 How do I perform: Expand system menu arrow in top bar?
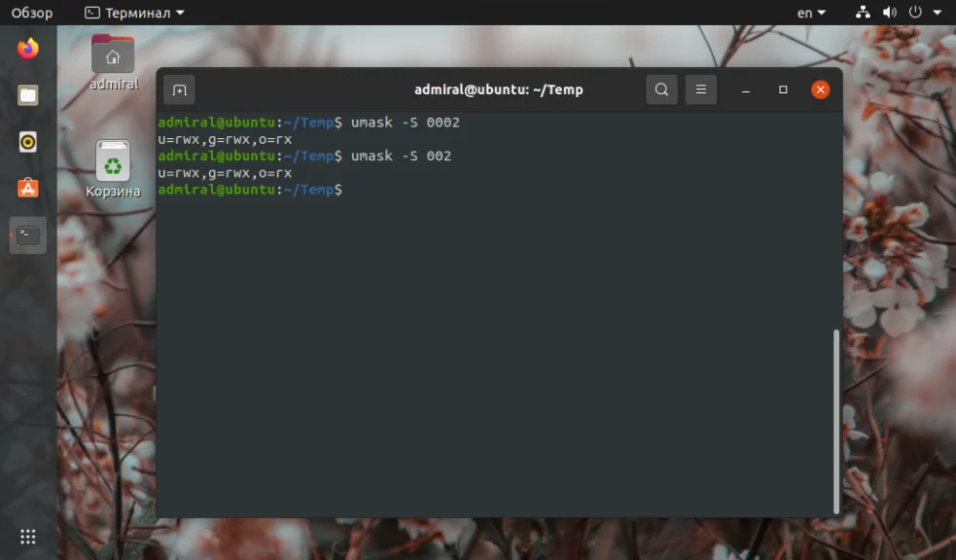938,13
